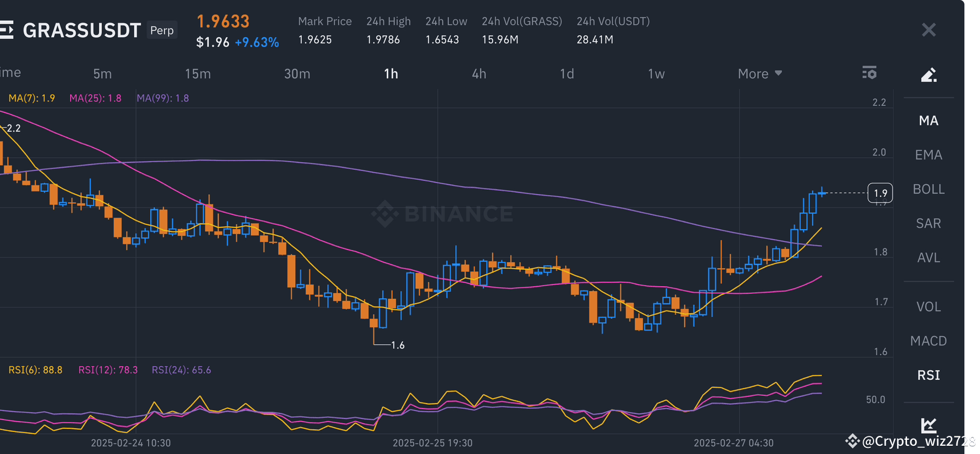Toggle the RSI sub-indicator
Viewport: 980px width, 454px height.
(x=928, y=375)
